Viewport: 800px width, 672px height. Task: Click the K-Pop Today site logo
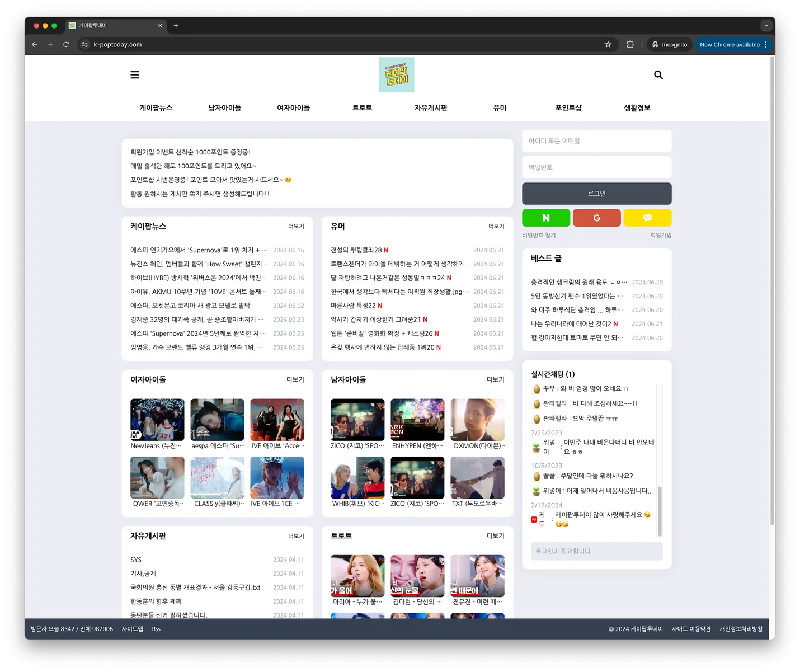(397, 74)
